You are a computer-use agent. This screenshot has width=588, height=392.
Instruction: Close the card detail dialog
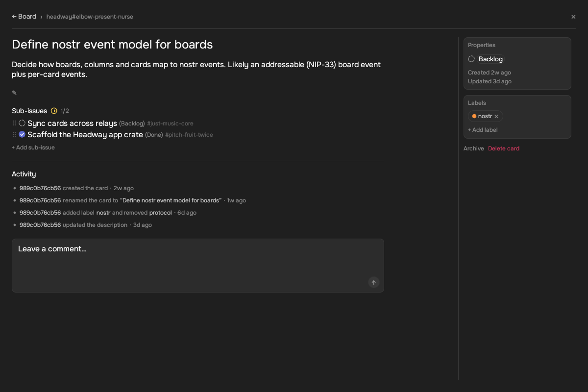point(573,17)
